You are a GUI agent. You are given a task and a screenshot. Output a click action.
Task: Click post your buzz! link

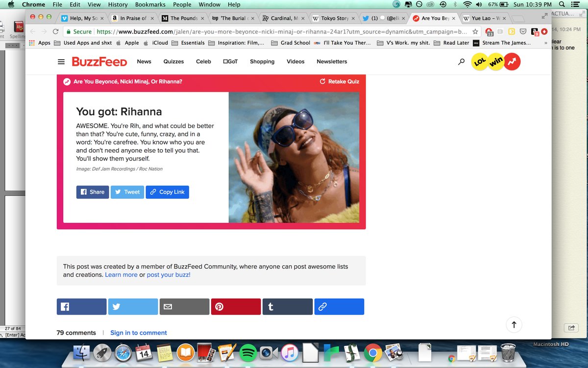click(169, 275)
